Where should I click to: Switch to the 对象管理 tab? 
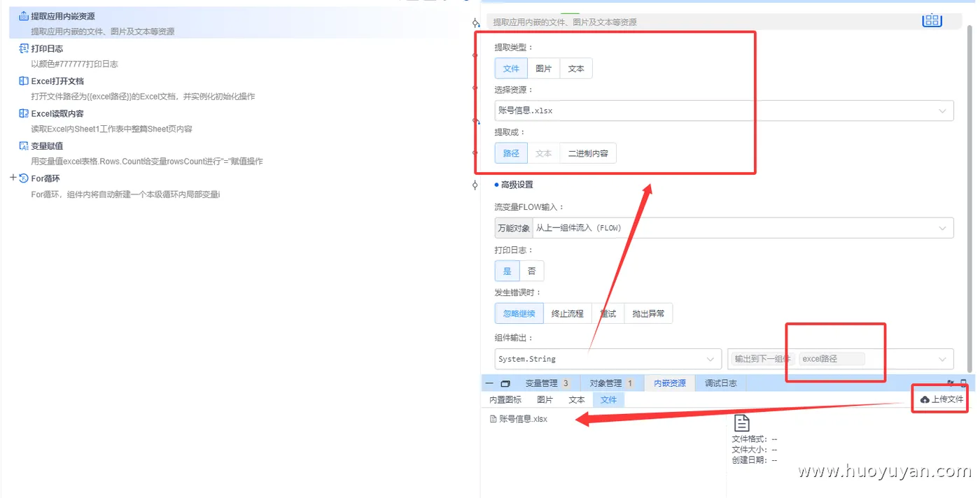tap(611, 383)
